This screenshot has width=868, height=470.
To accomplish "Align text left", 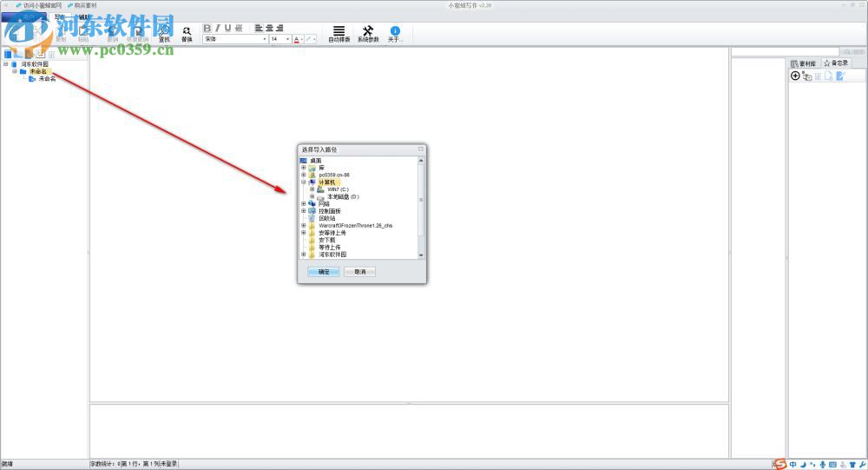I will coord(259,28).
